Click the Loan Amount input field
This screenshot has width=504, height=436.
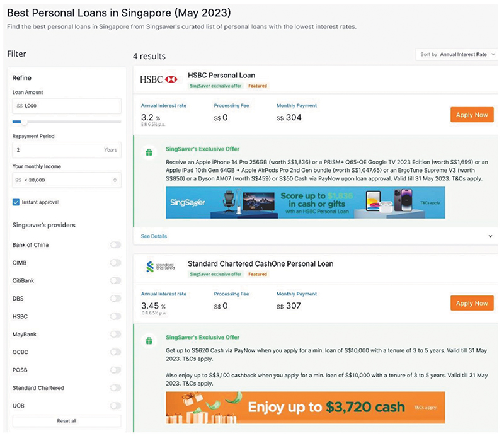point(66,106)
